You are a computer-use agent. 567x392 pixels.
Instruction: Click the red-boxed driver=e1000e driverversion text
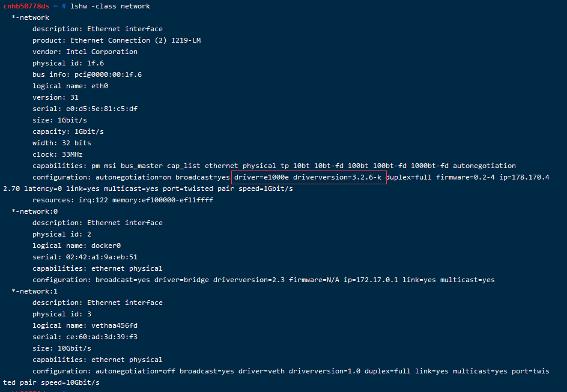308,177
